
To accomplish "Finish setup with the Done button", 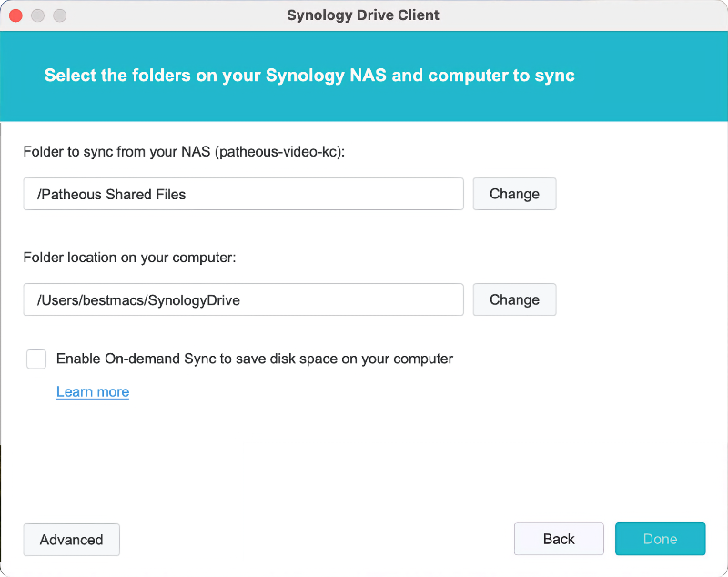I will [x=661, y=539].
